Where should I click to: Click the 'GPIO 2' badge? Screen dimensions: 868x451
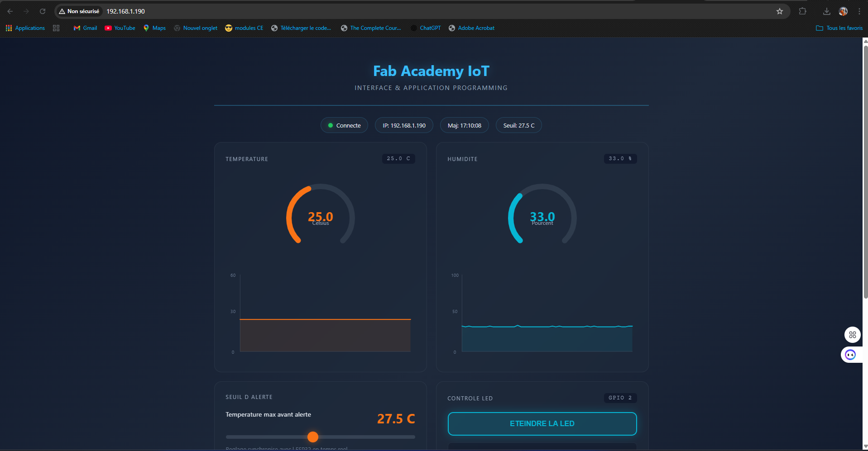[620, 398]
